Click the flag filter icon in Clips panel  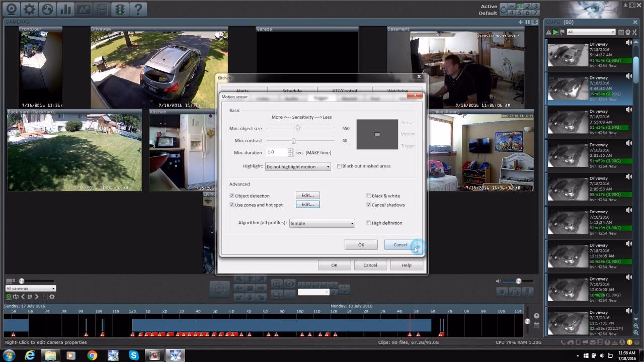click(x=562, y=32)
